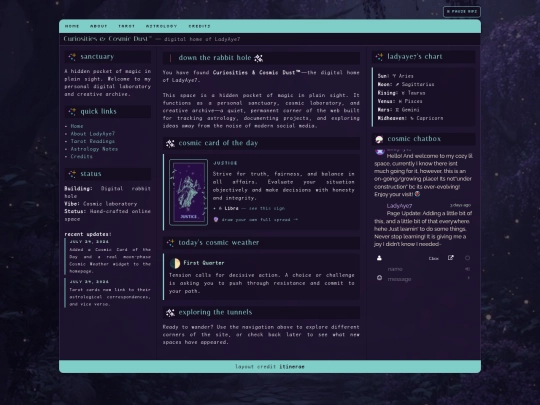540x405 pixels.
Task: Click the Cbox link in chatbox toolbar
Action: pyautogui.click(x=434, y=258)
